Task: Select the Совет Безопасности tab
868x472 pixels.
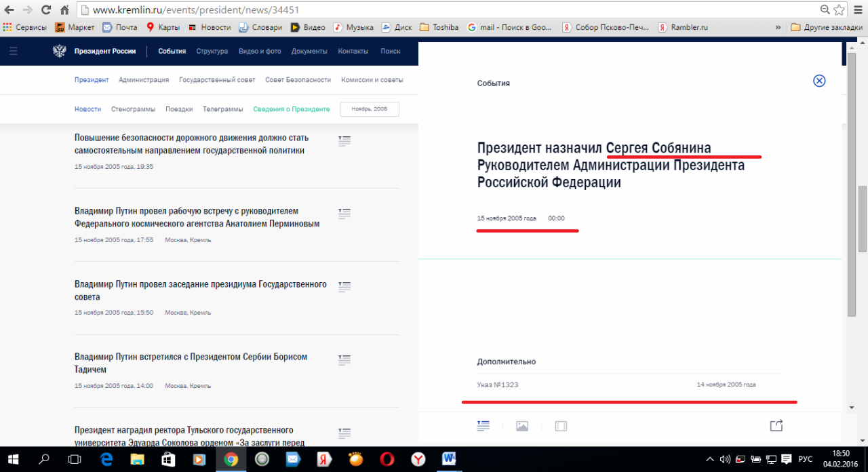Action: [298, 79]
